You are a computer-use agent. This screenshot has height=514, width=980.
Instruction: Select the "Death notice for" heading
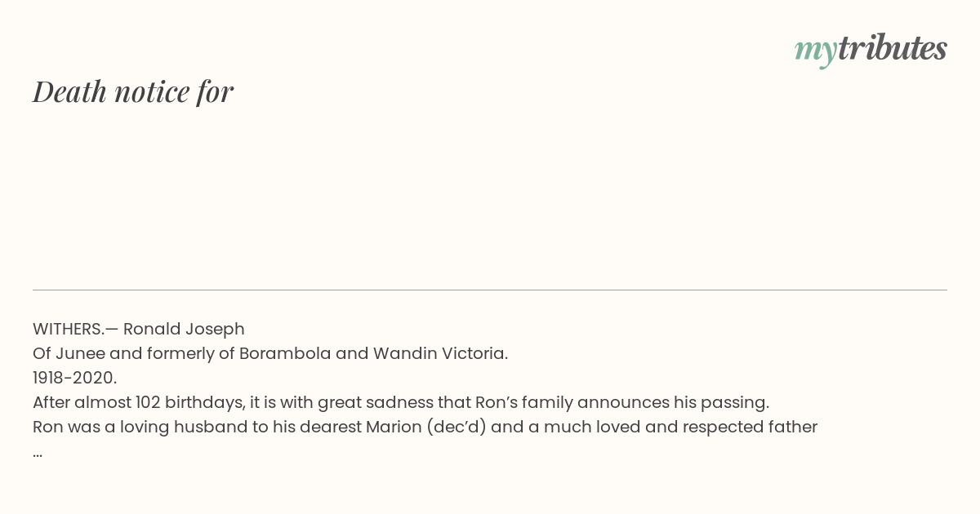click(x=133, y=91)
